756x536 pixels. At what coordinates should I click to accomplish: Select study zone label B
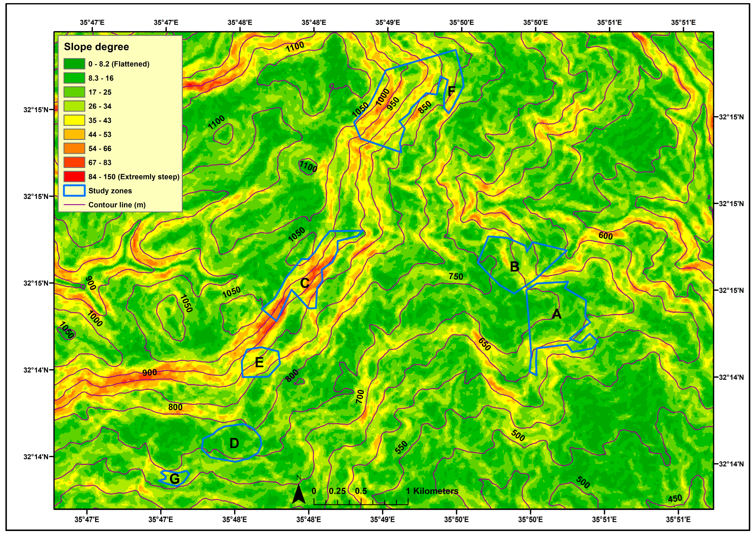pyautogui.click(x=514, y=267)
